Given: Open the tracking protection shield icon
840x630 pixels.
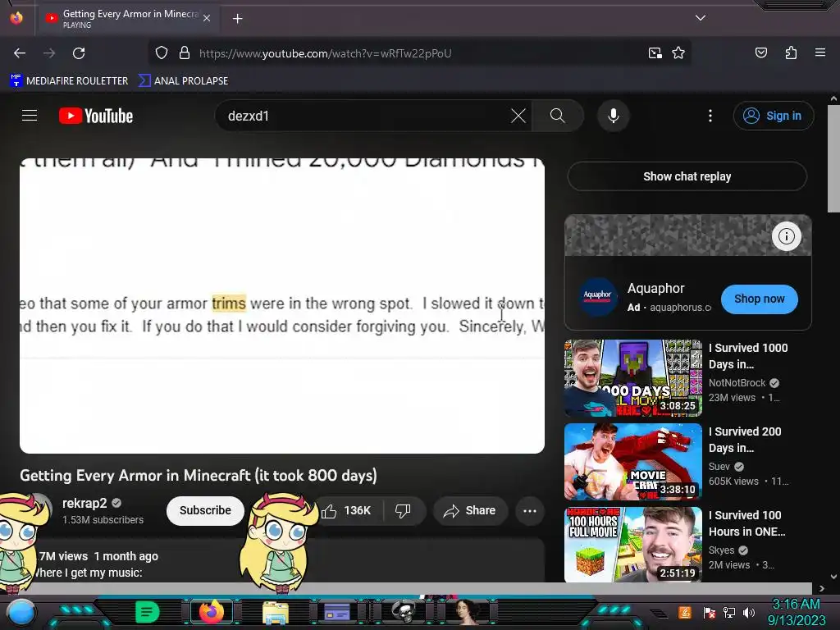Looking at the screenshot, I should pos(162,53).
